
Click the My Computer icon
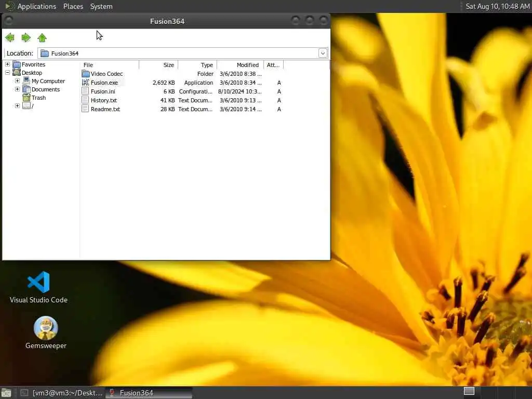[26, 81]
